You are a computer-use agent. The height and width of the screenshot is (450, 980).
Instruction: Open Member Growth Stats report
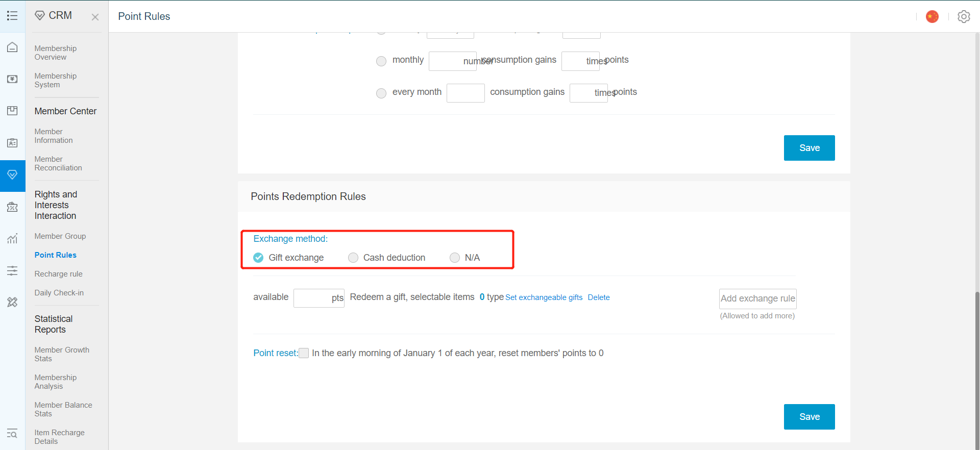pos(62,354)
